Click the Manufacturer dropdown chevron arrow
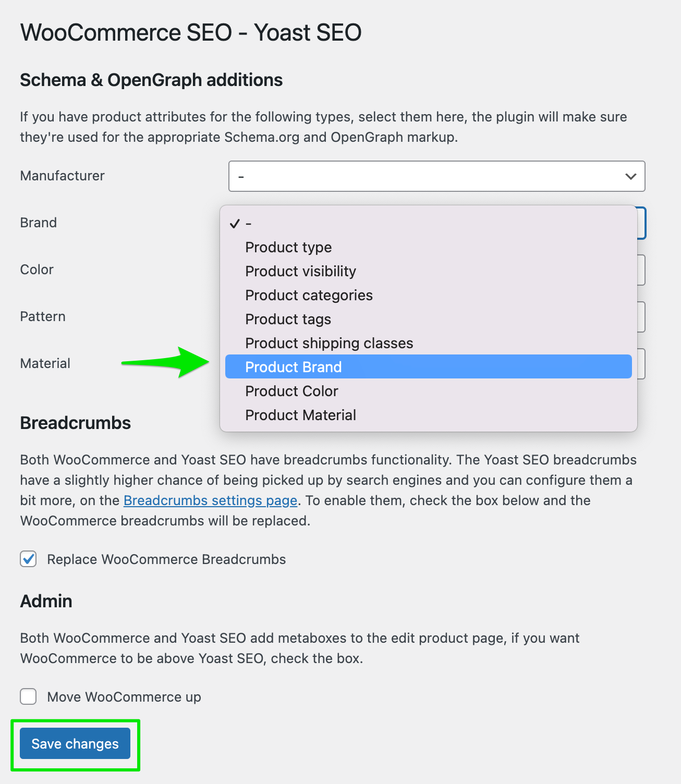The height and width of the screenshot is (784, 681). (630, 176)
